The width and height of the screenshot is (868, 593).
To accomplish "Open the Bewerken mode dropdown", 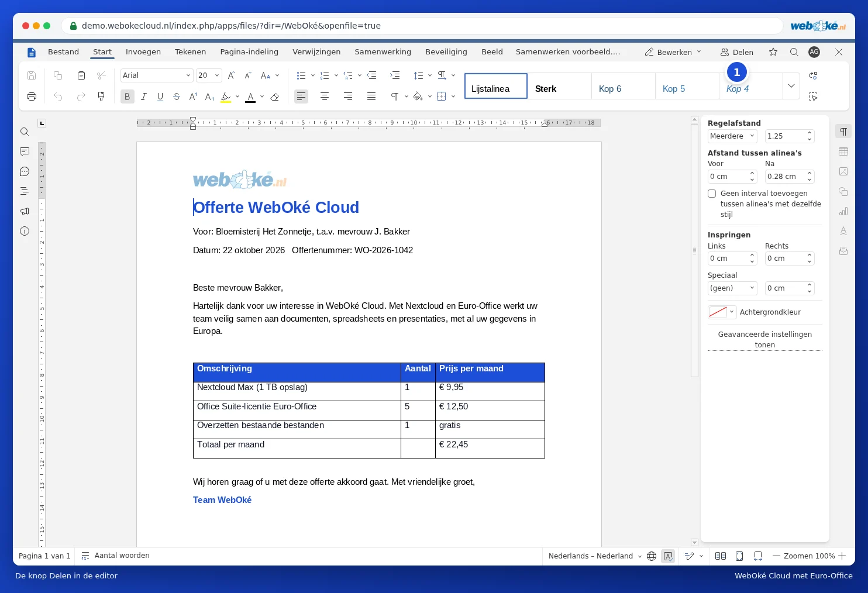I will tap(673, 52).
